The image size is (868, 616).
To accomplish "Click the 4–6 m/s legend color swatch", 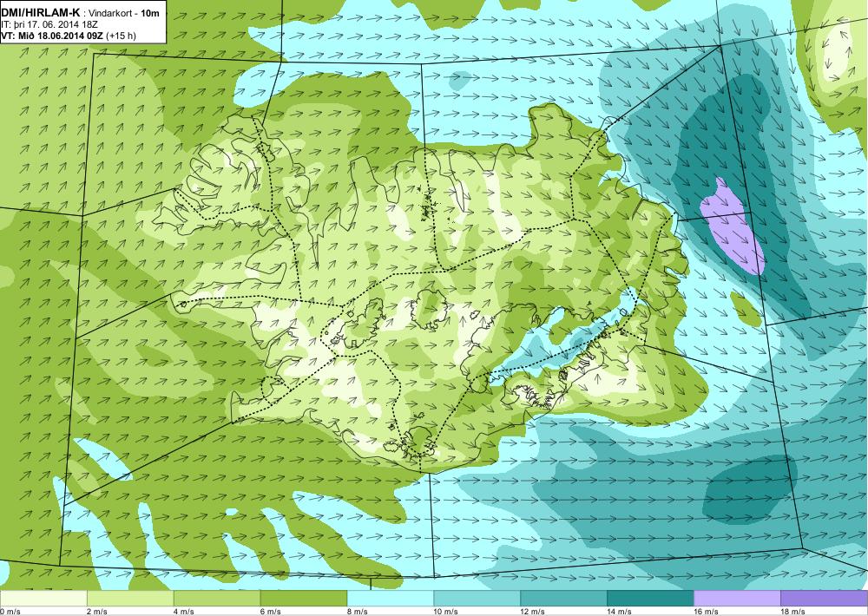I will [217, 599].
